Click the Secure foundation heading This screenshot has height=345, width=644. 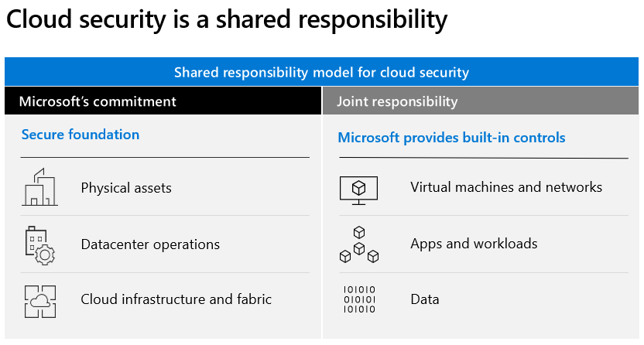click(80, 135)
